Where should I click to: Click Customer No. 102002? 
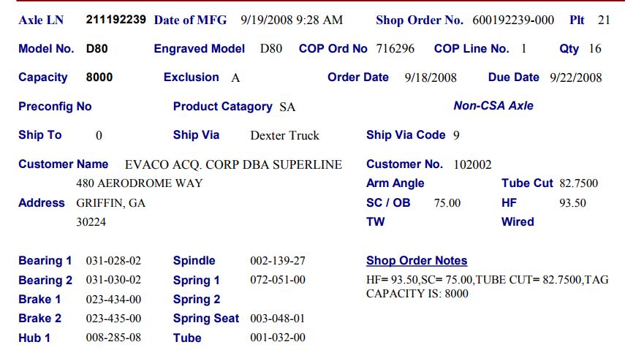click(472, 164)
